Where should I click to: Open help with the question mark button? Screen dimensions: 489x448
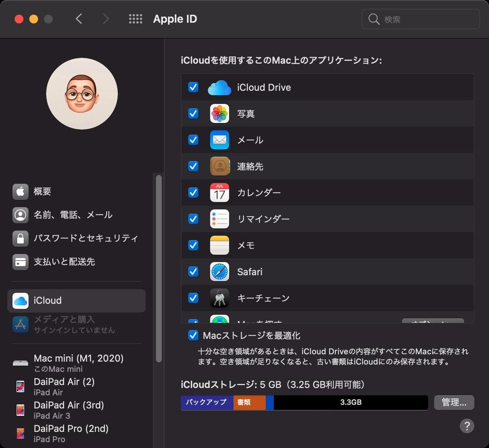coord(467,426)
